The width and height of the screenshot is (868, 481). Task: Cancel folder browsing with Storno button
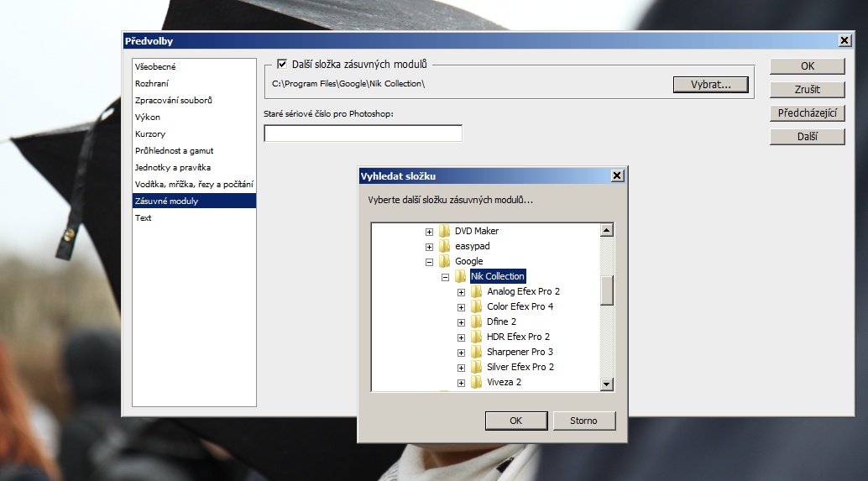pos(583,421)
